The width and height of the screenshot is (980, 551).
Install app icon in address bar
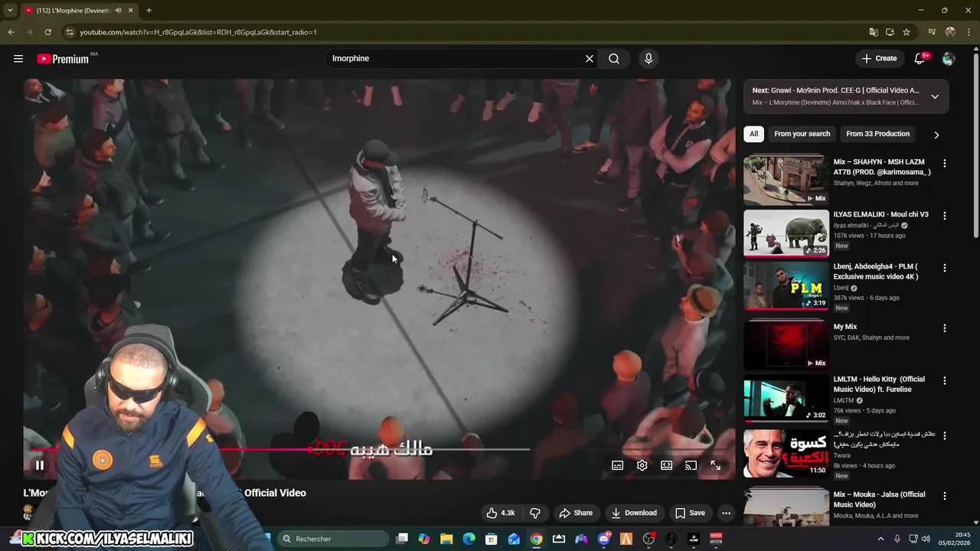890,32
